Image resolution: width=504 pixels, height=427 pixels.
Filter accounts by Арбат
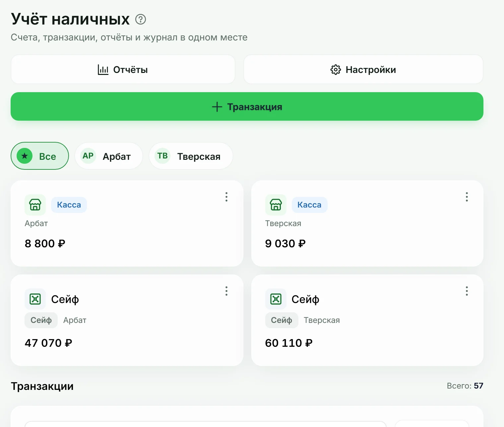(109, 156)
